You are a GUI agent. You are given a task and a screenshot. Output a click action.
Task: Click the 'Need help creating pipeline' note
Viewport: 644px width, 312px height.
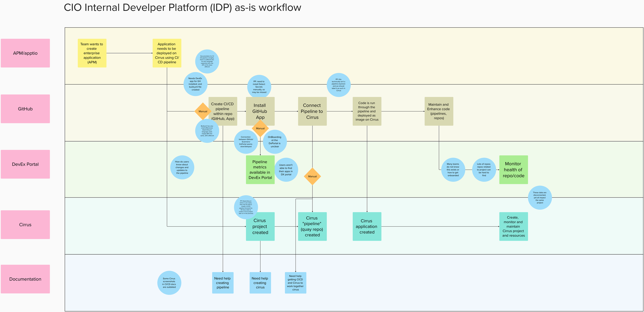click(x=223, y=283)
